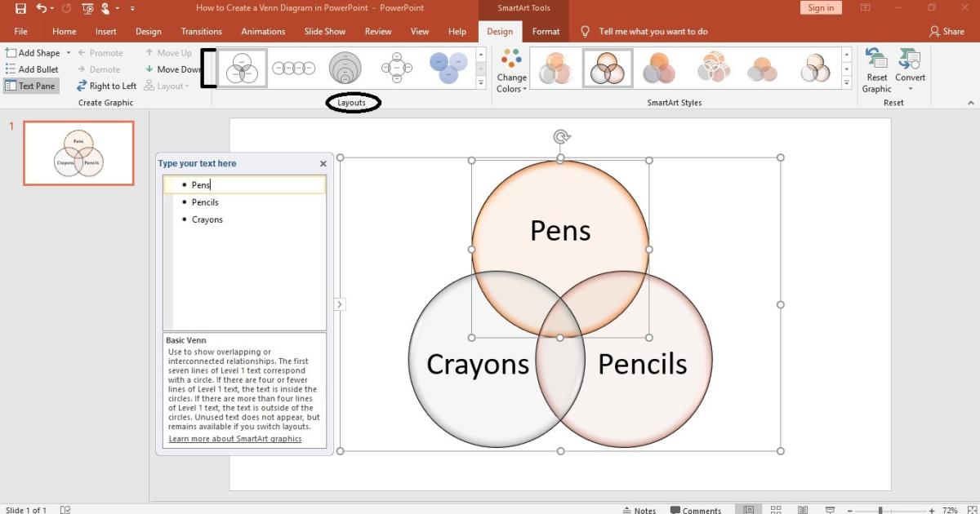Click the Sign in button

tap(821, 7)
